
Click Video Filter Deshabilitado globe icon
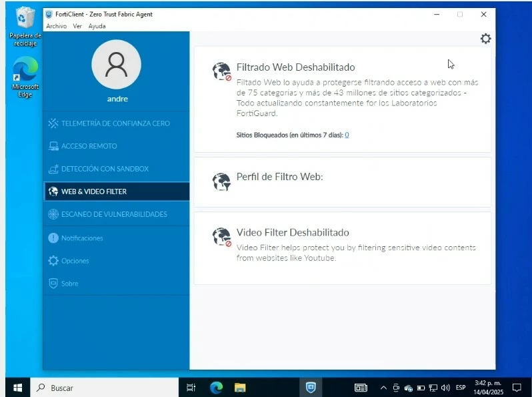[222, 237]
